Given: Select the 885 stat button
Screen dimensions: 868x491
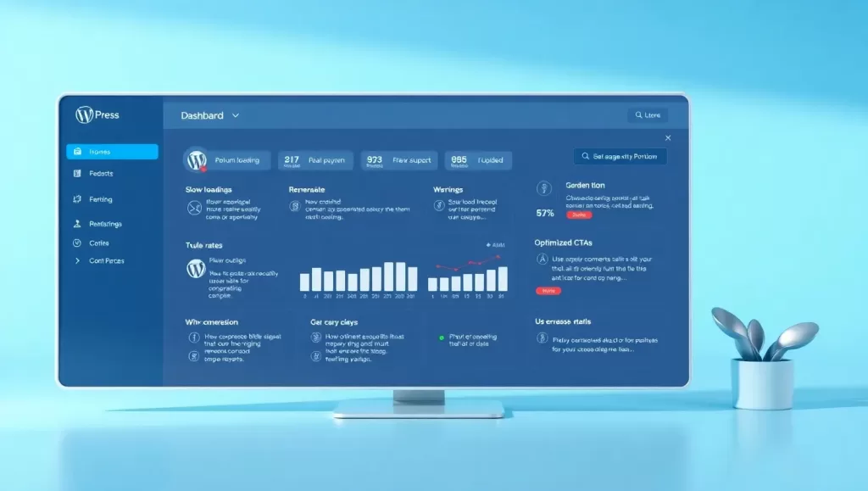Looking at the screenshot, I should pos(478,160).
